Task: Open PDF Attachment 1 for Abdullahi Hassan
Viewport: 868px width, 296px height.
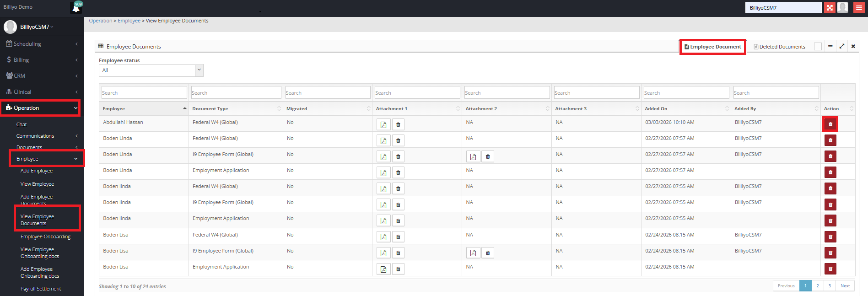Action: (383, 125)
